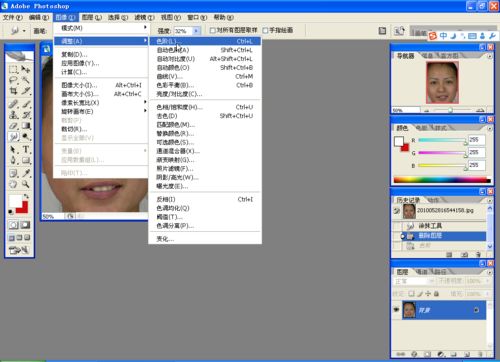
Task: Toggle visibility of Background layer
Action: [396, 310]
